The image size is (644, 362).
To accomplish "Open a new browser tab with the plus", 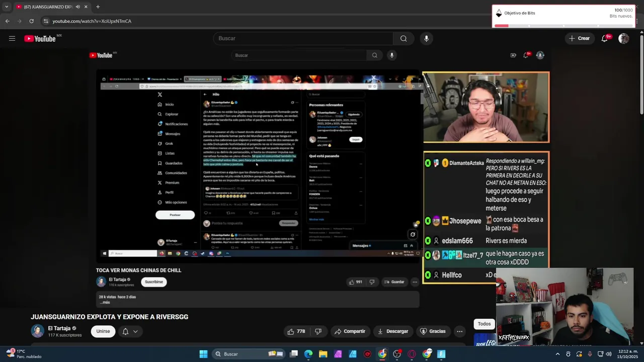I will click(98, 7).
